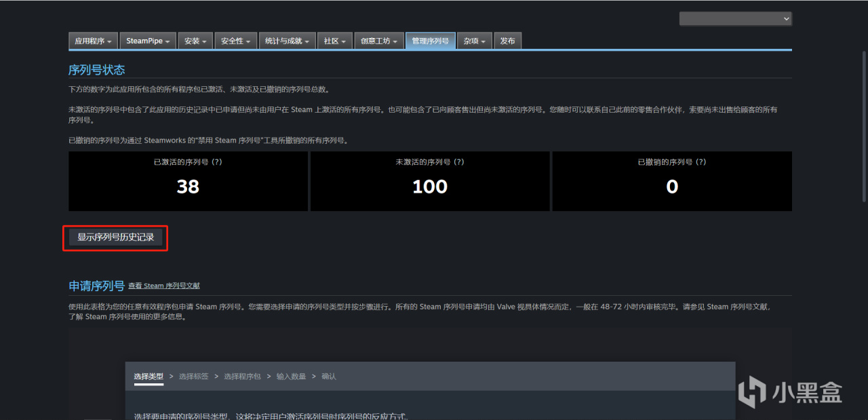
Task: Go to the 社区 tab
Action: pos(334,41)
